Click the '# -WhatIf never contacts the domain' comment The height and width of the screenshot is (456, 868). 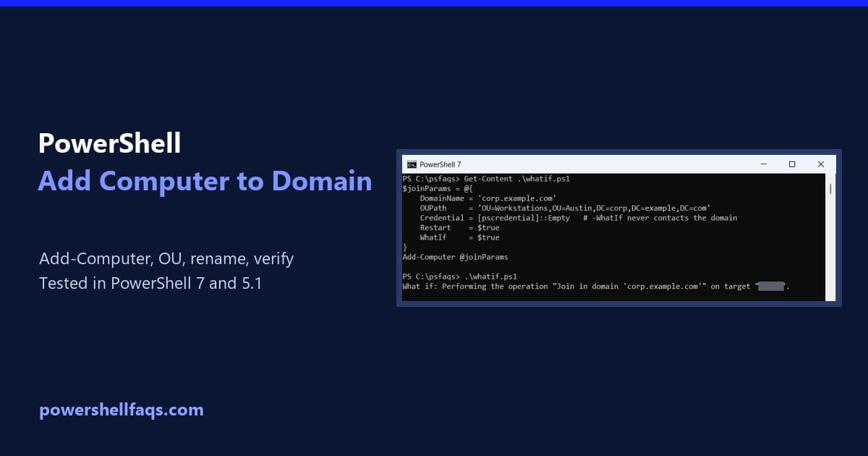coord(660,218)
